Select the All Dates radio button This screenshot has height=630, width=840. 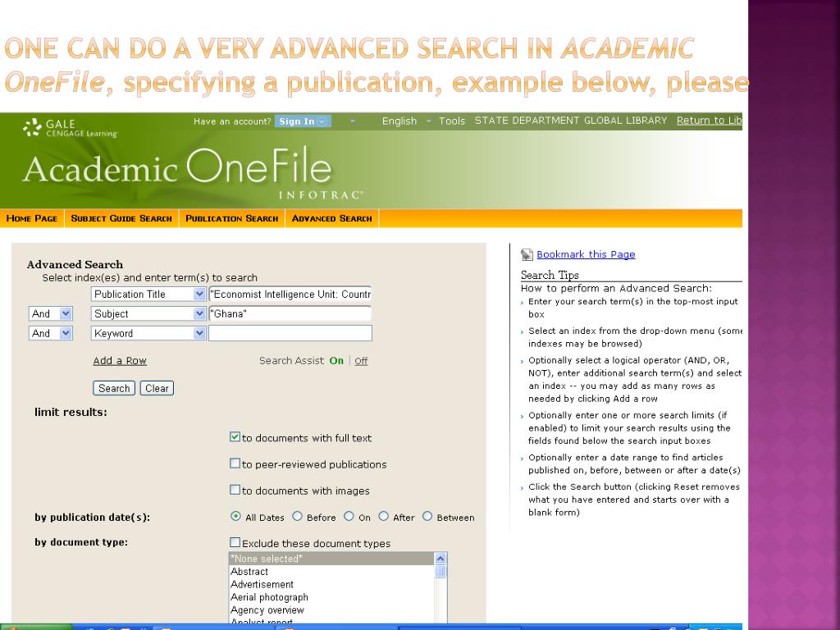(235, 517)
